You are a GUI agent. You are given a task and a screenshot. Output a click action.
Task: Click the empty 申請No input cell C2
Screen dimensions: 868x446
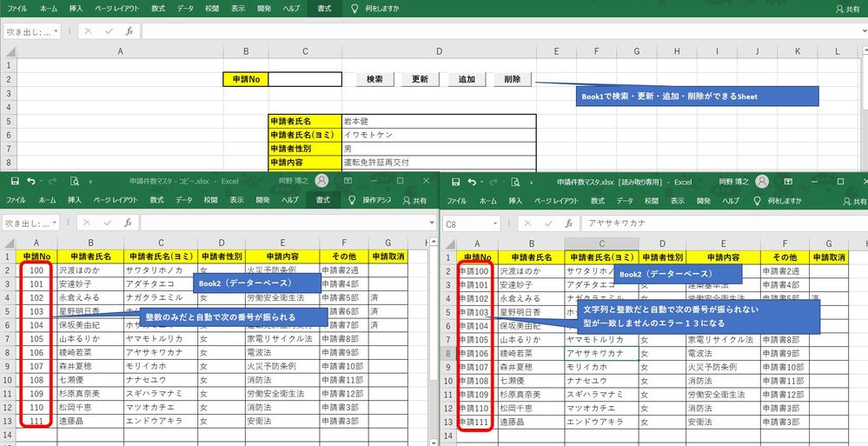[305, 79]
